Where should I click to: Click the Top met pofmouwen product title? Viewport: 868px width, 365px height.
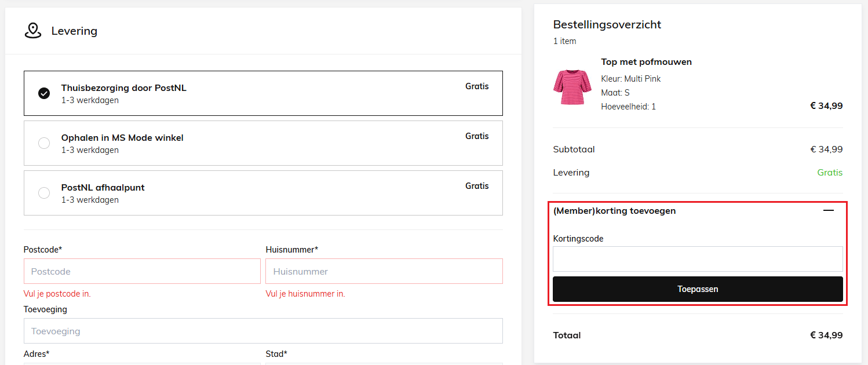[x=646, y=62]
